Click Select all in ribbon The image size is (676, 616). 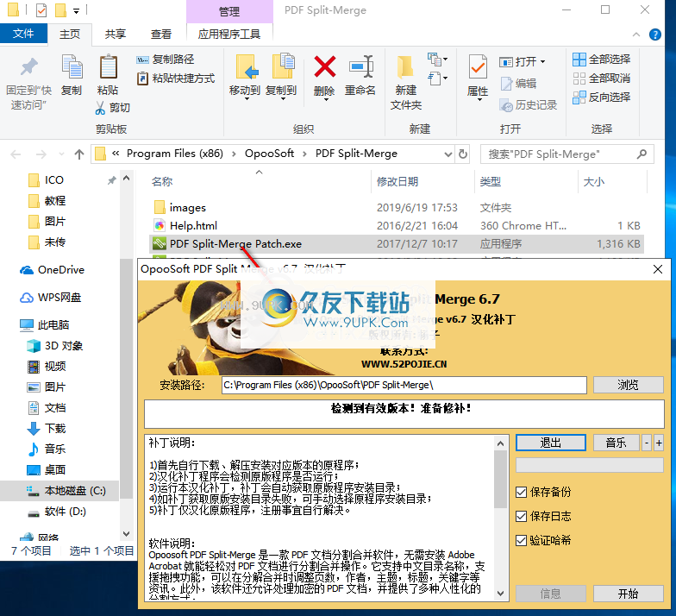[602, 59]
